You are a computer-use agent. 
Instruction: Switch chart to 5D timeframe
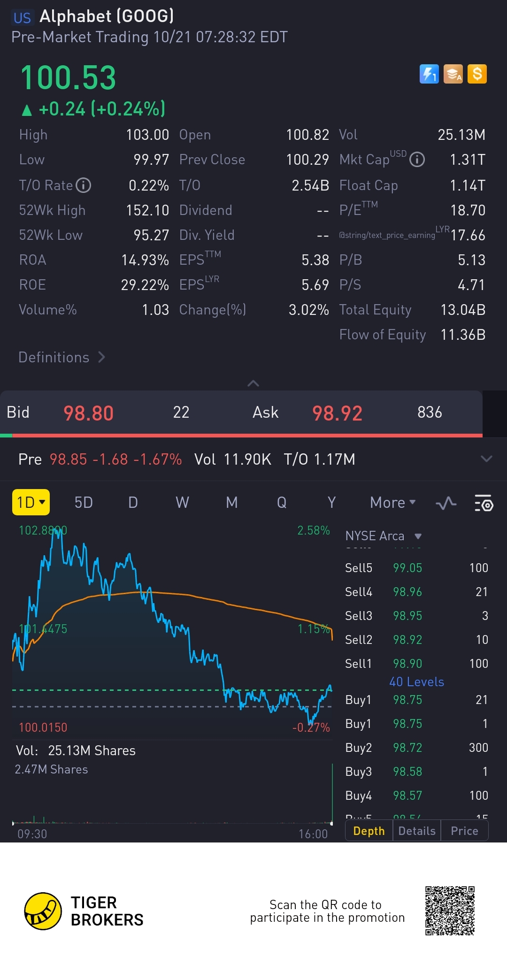pyautogui.click(x=84, y=503)
